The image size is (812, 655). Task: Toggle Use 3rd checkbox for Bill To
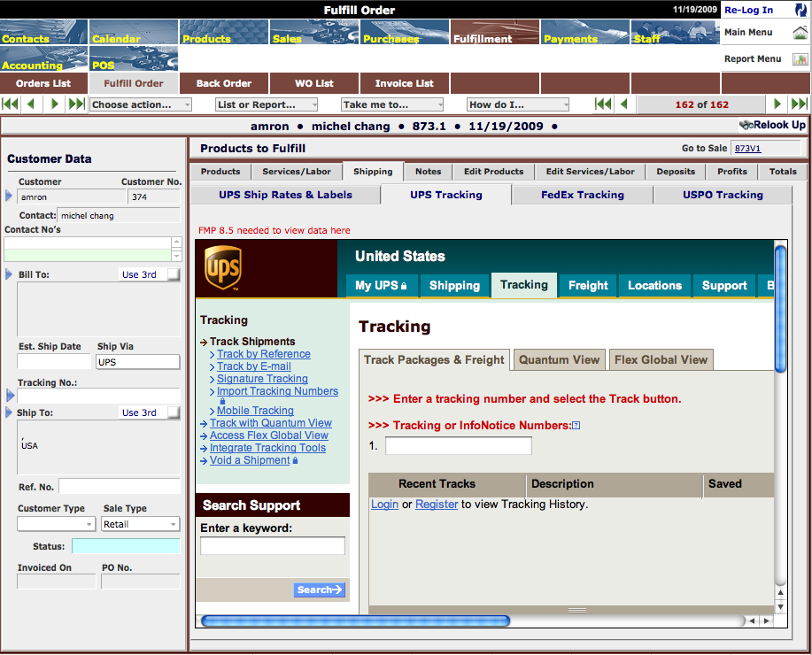point(174,274)
